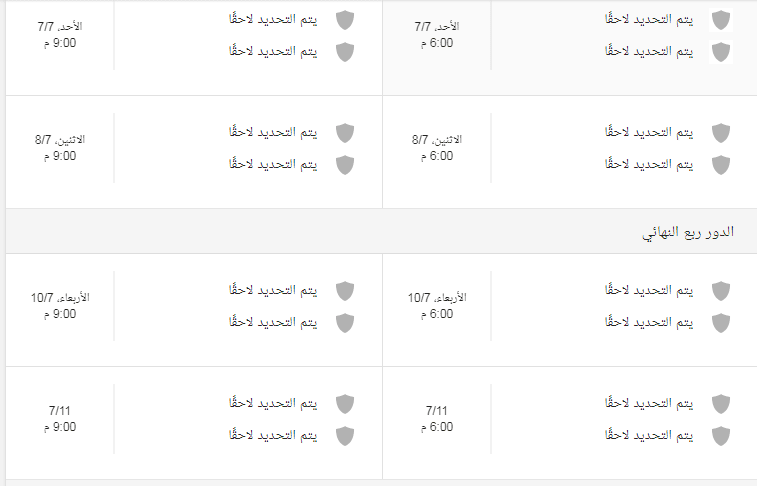Viewport: 757px width, 486px height.
Task: Select the Monday 8/7 6:00 م match date
Action: [436, 148]
